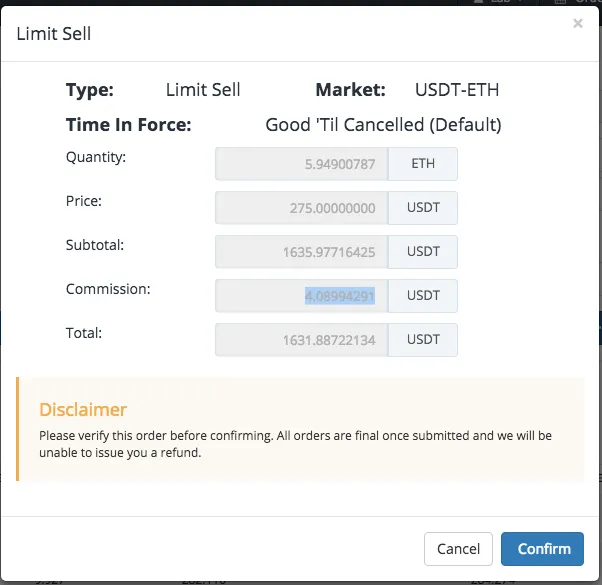Screen dimensions: 602x585
Task: Click the Limit Sell dialog title
Action: [x=54, y=34]
